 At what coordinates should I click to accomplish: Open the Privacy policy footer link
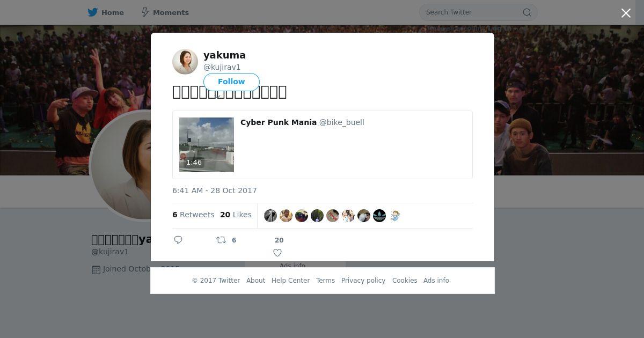click(363, 281)
